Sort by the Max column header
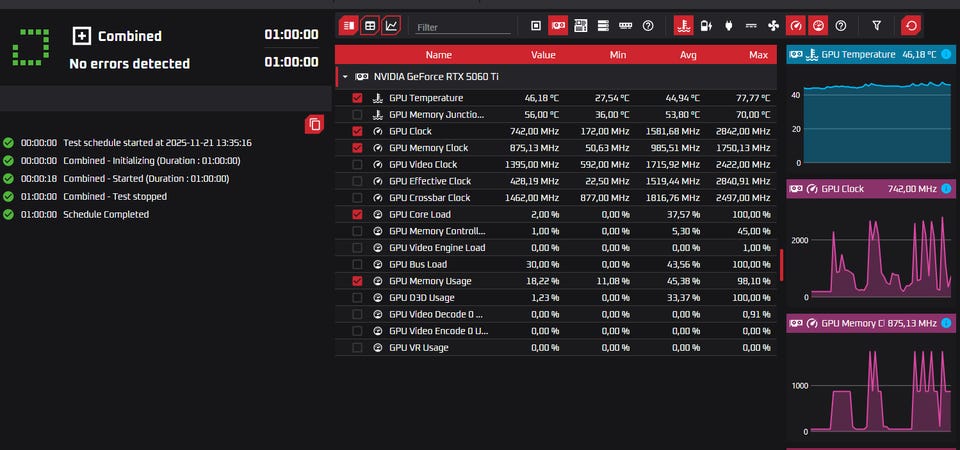The image size is (960, 450). (758, 55)
